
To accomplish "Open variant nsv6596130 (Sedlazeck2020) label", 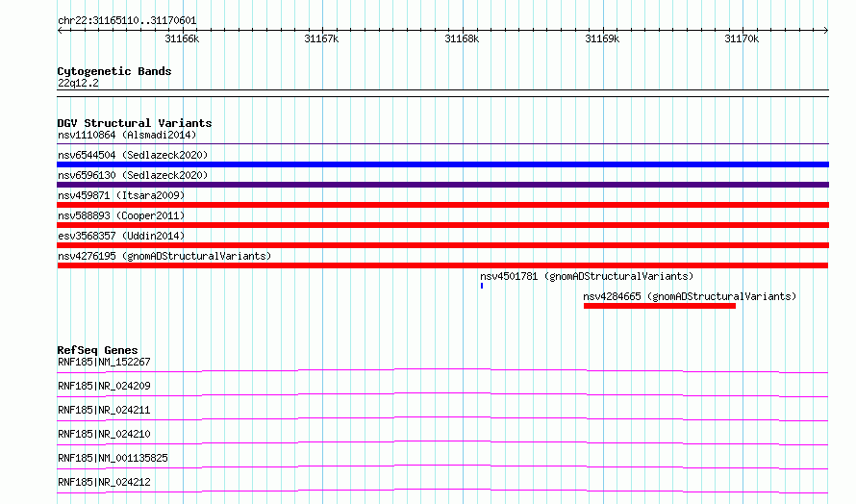I will [x=133, y=175].
